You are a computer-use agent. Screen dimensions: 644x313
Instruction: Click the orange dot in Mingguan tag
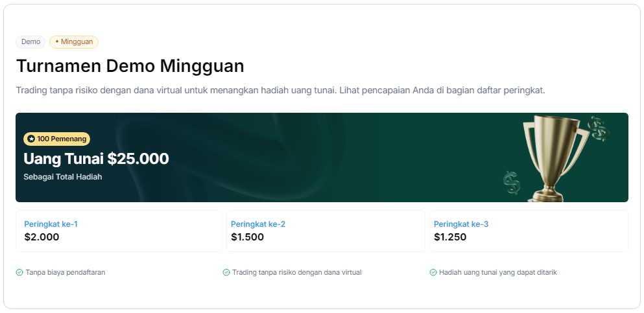click(x=57, y=42)
